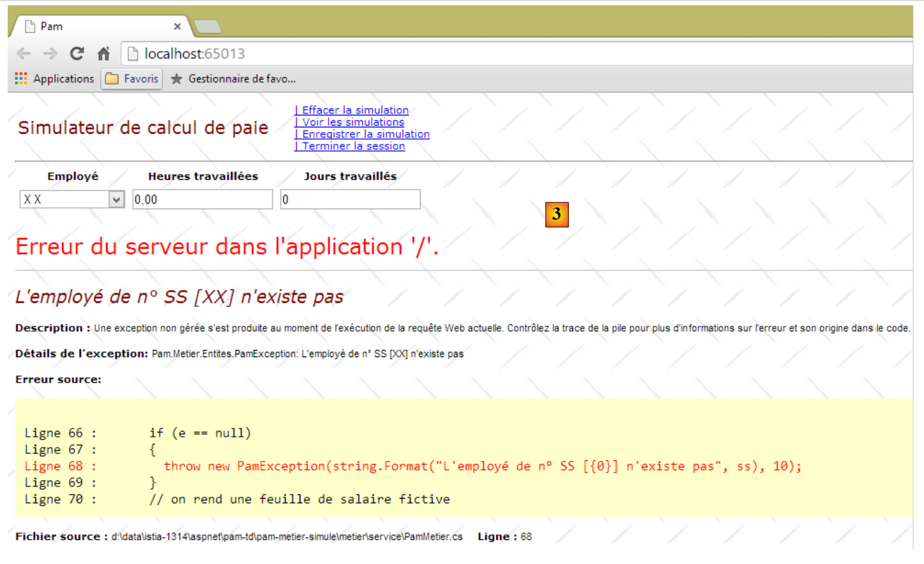Click Terminer la session link
The width and height of the screenshot is (924, 564).
point(353,146)
